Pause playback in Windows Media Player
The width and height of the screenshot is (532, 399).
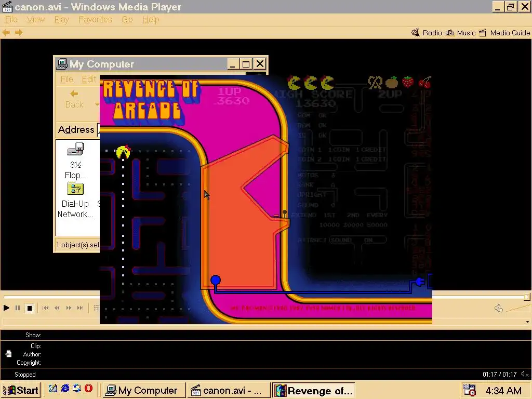18,308
